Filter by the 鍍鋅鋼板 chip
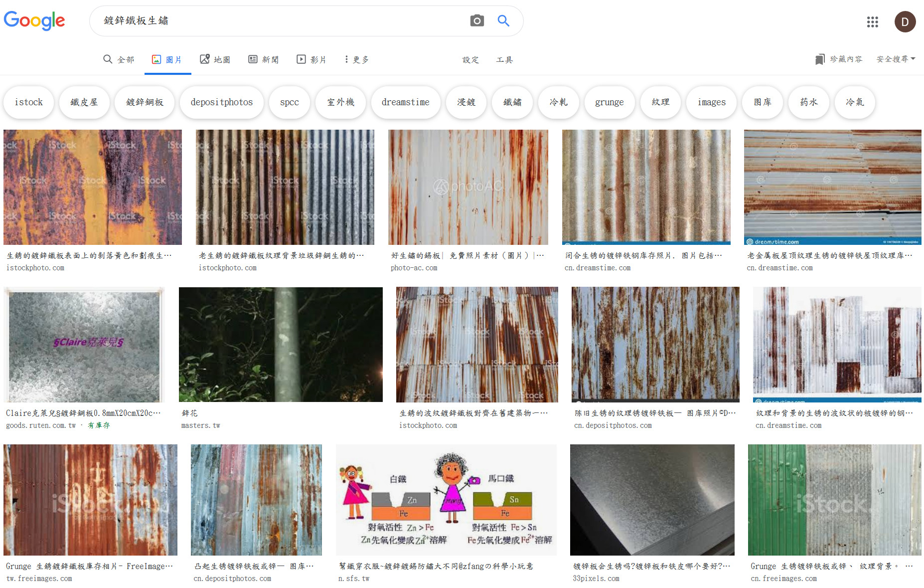Viewport: 924px width, 588px height. pos(145,102)
